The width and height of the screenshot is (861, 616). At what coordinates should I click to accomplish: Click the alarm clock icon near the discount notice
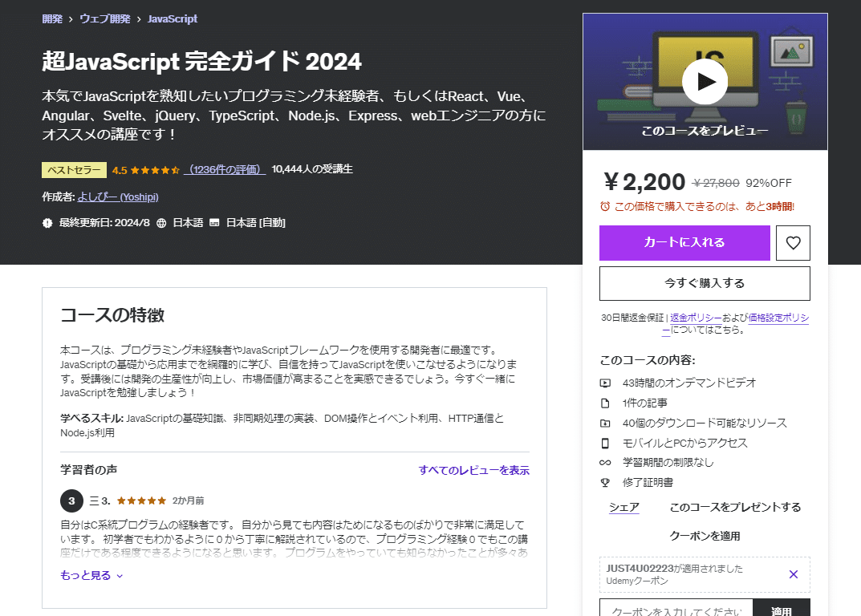click(x=606, y=205)
